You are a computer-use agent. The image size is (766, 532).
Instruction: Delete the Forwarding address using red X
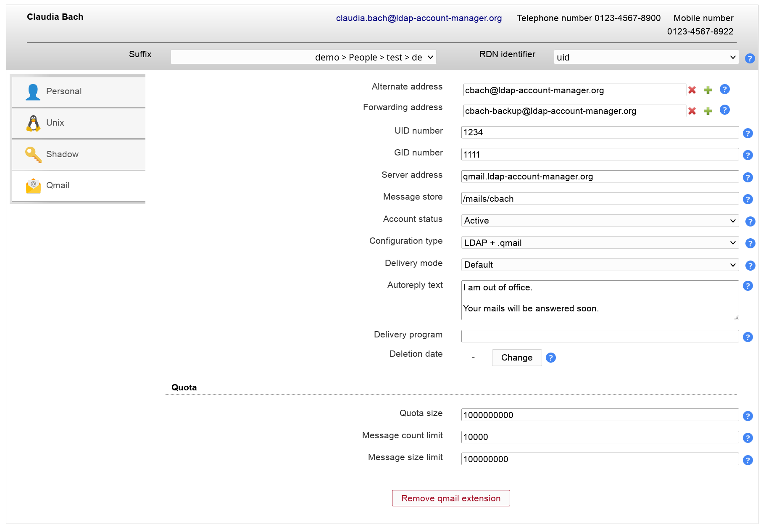pos(692,111)
